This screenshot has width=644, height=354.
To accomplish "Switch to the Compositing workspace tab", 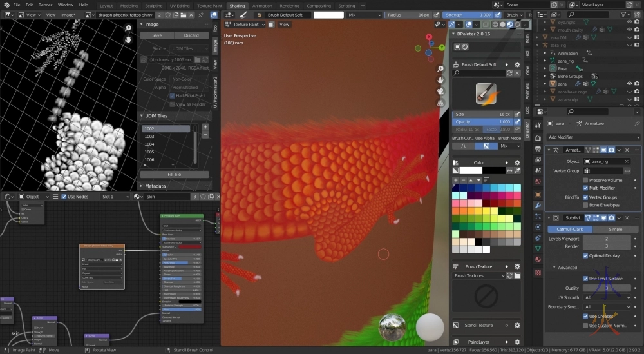I will point(318,5).
